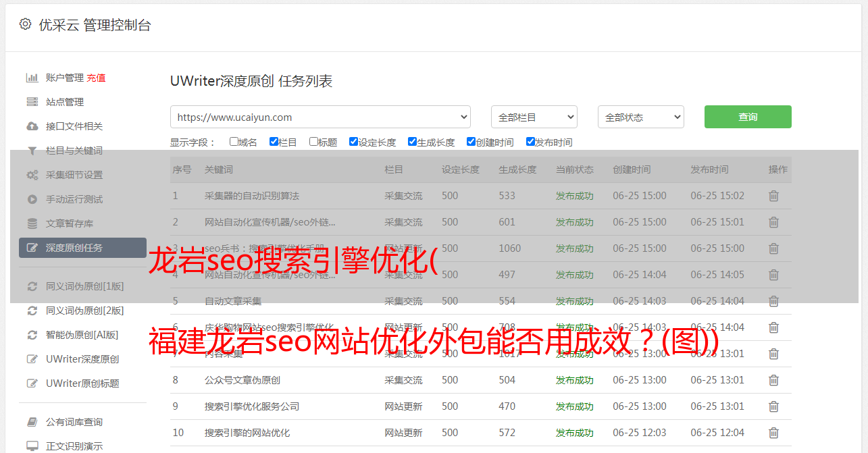Enable the 标题 field checkbox

pos(313,142)
